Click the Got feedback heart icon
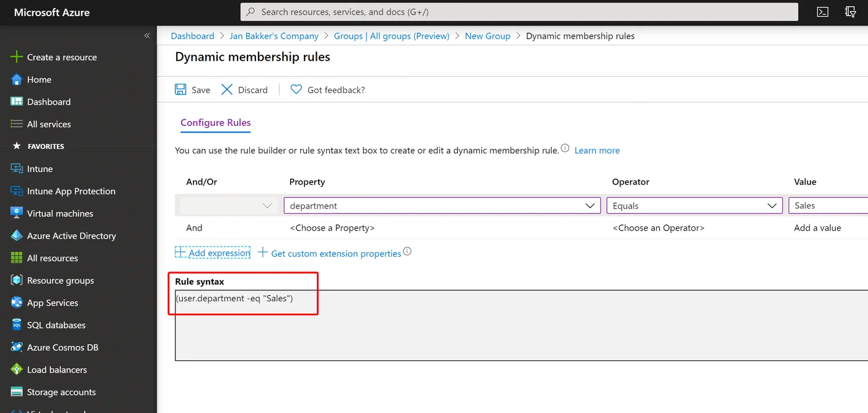The image size is (868, 413). (296, 90)
